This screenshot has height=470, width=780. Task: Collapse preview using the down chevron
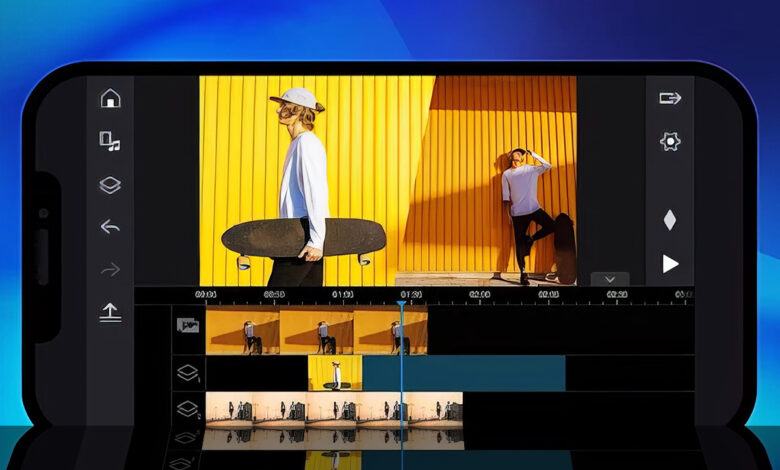pos(610,279)
